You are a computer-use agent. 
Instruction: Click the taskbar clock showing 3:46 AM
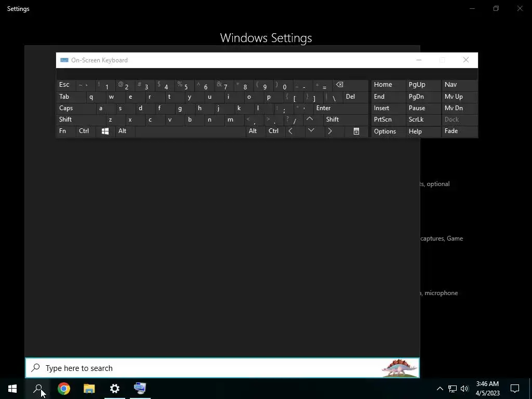(487, 389)
